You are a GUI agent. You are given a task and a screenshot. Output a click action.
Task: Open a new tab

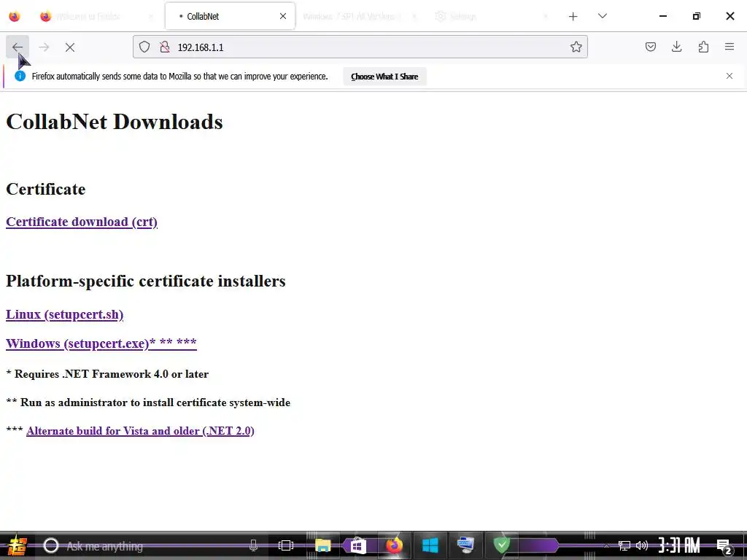coord(573,17)
